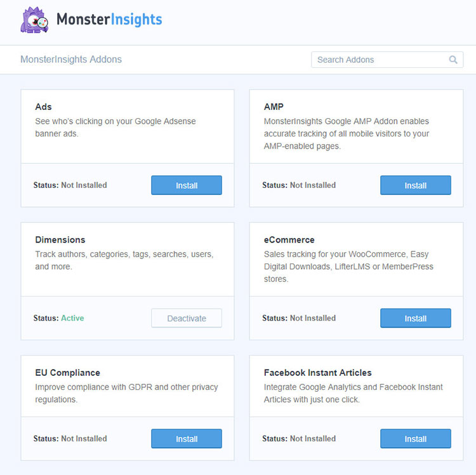Click the MonsterInsights monster mascot logo
Viewport: 476px width, 475px height.
click(34, 20)
